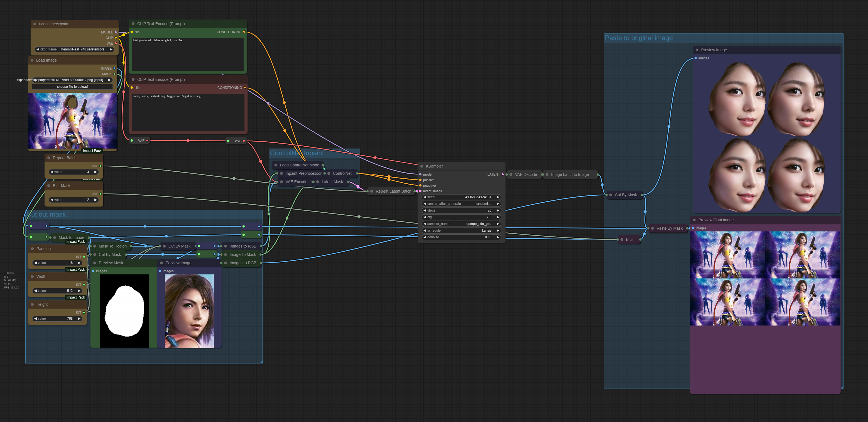The width and height of the screenshot is (868, 422).
Task: Decrease Blur Mask value with left arrow
Action: click(x=52, y=200)
